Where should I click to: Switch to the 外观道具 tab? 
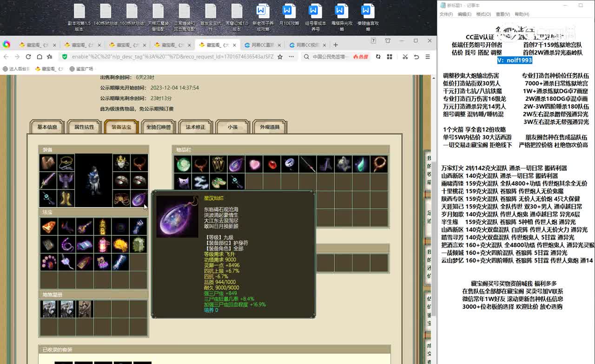click(270, 127)
